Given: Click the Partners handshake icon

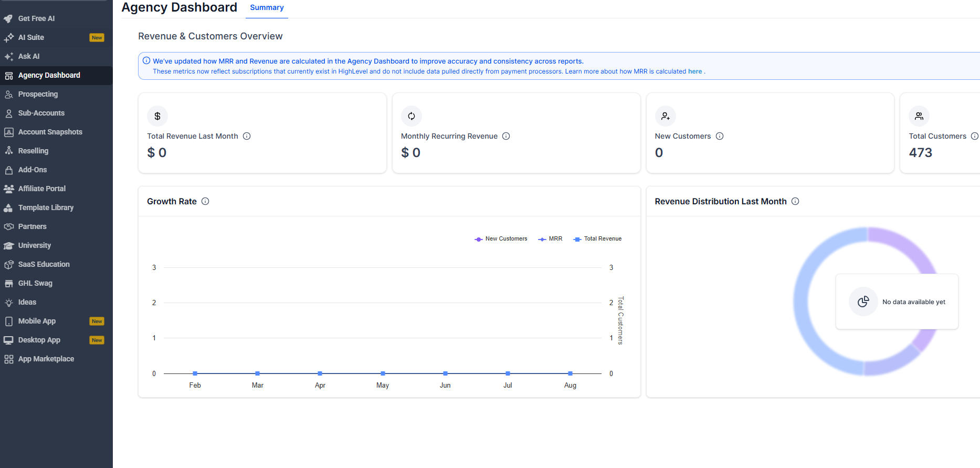Looking at the screenshot, I should [x=8, y=226].
